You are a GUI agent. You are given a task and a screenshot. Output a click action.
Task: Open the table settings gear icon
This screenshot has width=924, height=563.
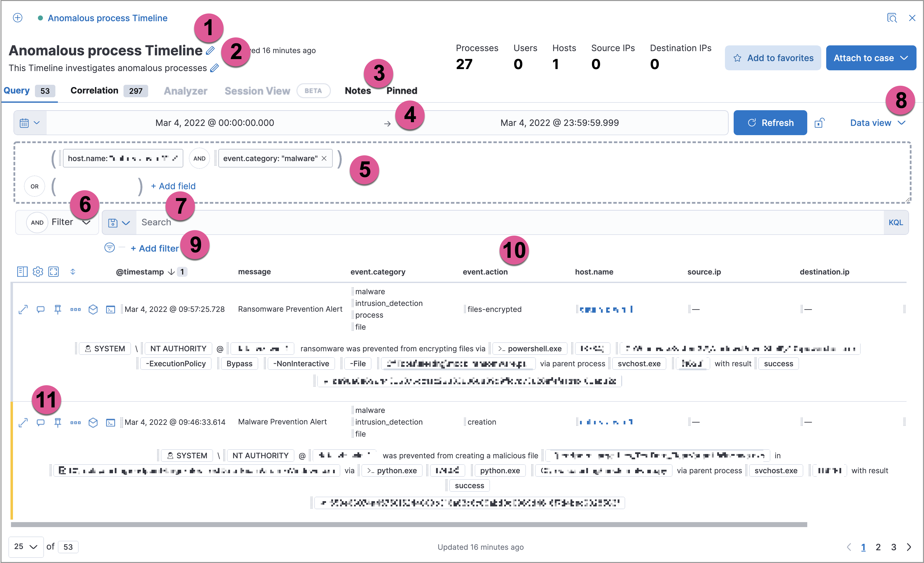point(38,271)
